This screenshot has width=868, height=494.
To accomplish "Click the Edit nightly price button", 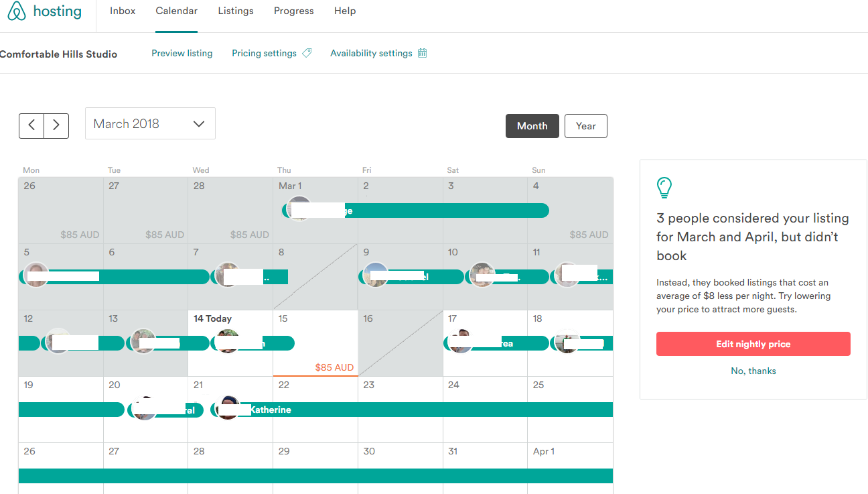I will point(753,344).
